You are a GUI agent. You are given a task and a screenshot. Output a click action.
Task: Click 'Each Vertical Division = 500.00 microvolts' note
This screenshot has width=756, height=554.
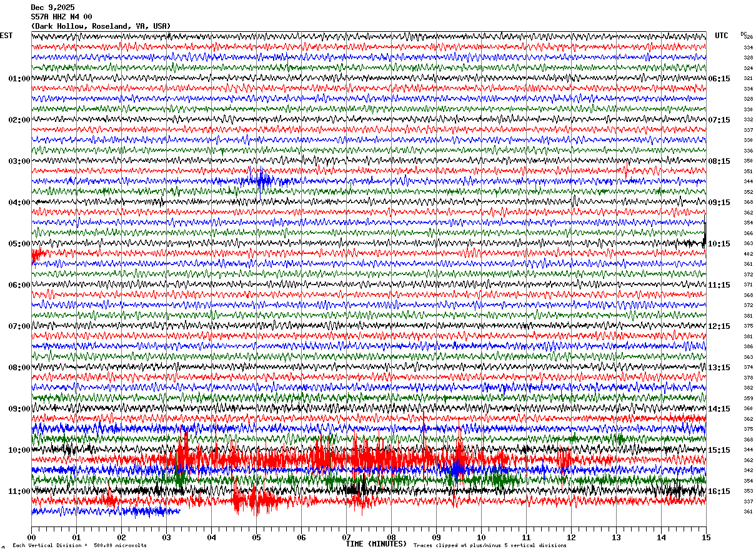[79, 545]
